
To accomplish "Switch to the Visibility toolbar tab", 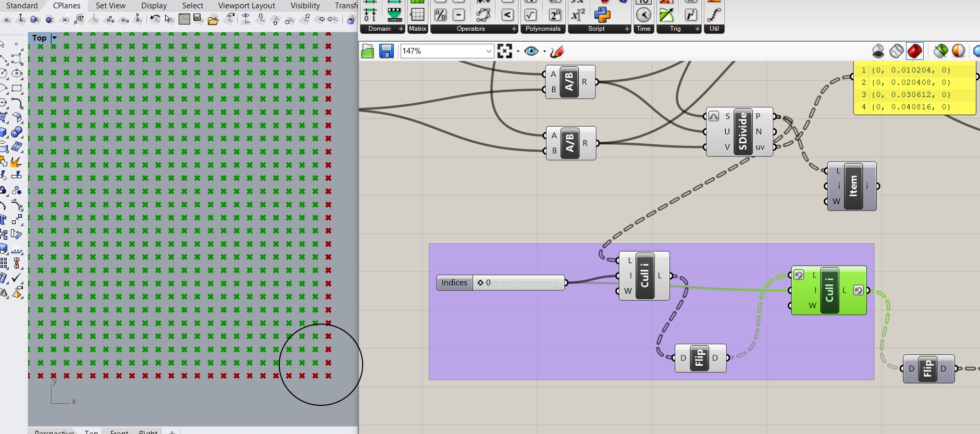I will (305, 5).
